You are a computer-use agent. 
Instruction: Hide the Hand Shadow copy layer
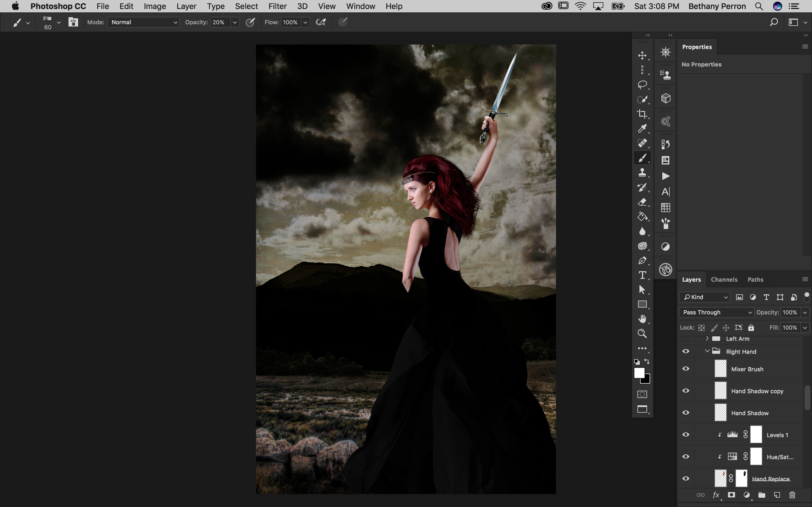(x=686, y=390)
